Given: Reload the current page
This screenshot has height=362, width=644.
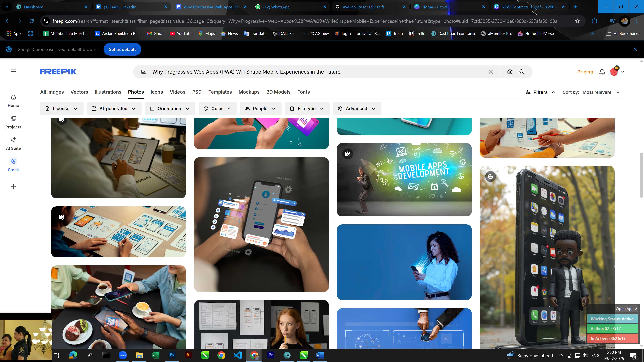Looking at the screenshot, I should pos(32,21).
